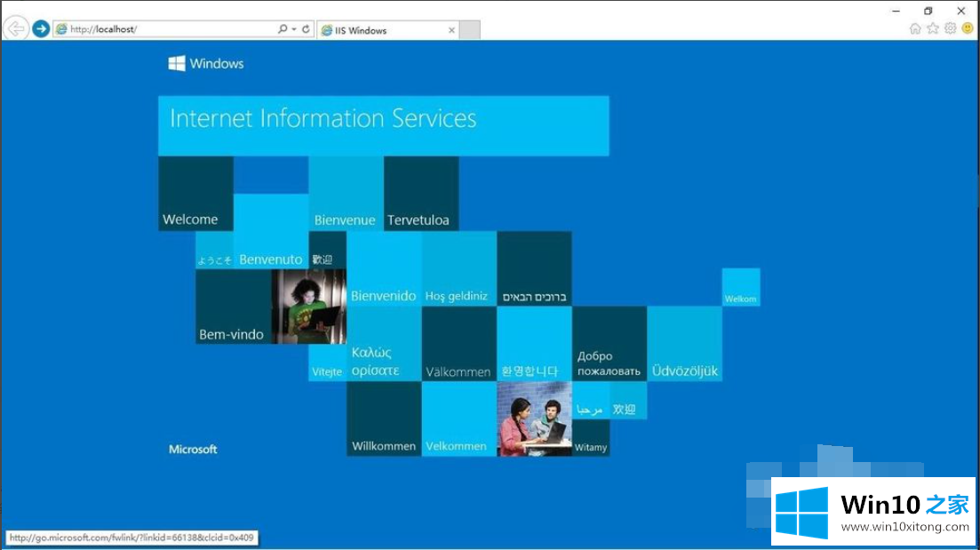Close the IIS Windows tab
Viewport: 980px width, 550px height.
451,30
